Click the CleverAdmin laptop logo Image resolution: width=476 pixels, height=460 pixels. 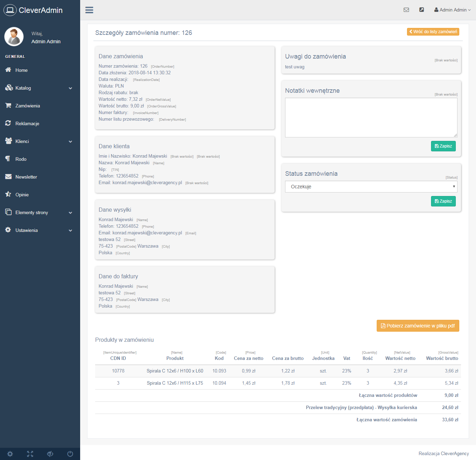10,10
